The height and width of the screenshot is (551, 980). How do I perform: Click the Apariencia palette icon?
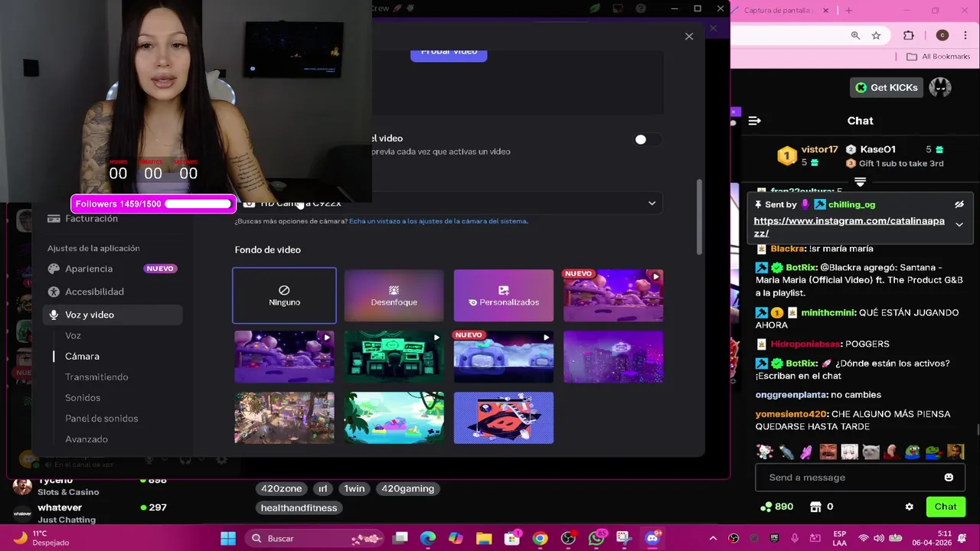coord(54,269)
